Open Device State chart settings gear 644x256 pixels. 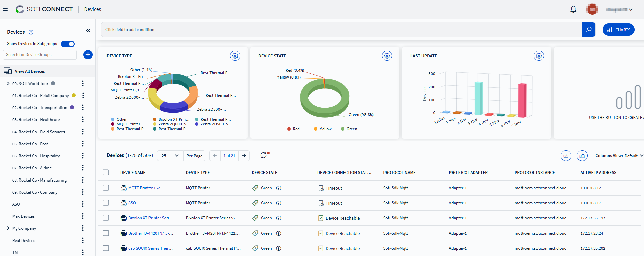point(387,56)
